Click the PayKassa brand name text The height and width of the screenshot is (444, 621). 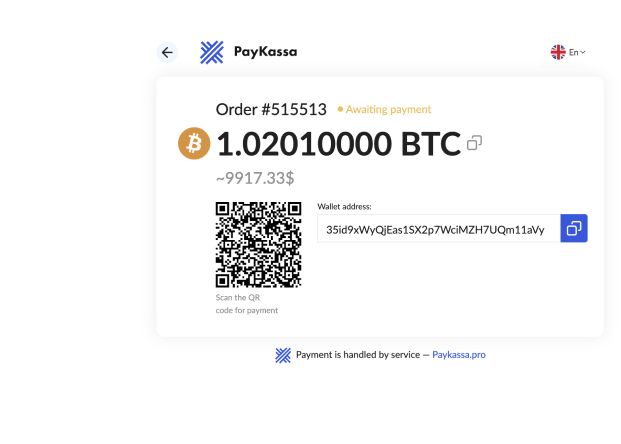coord(265,52)
